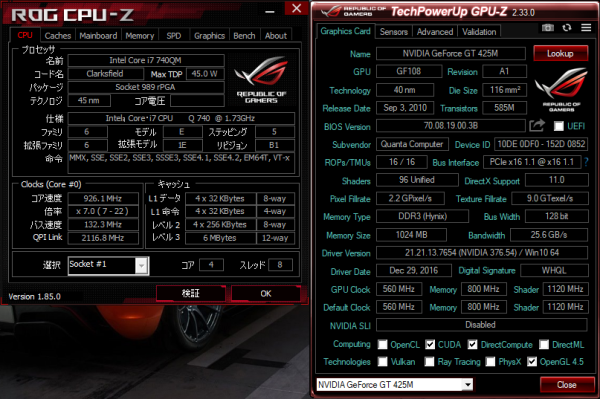600x399 pixels.
Task: Switch to the Graphics tab in CPU-Z
Action: click(x=209, y=36)
